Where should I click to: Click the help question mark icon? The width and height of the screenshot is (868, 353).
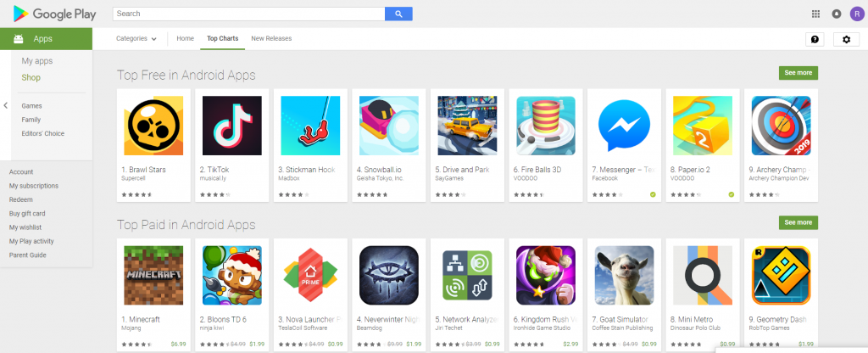click(x=815, y=39)
